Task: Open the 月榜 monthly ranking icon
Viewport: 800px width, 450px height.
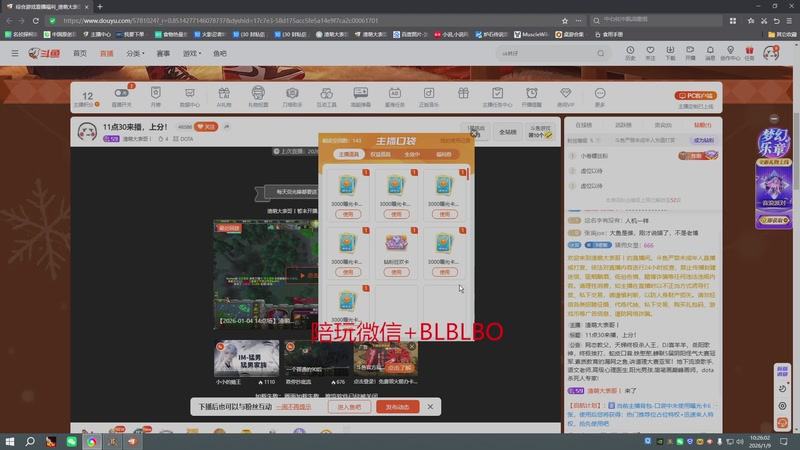Action: [x=156, y=96]
